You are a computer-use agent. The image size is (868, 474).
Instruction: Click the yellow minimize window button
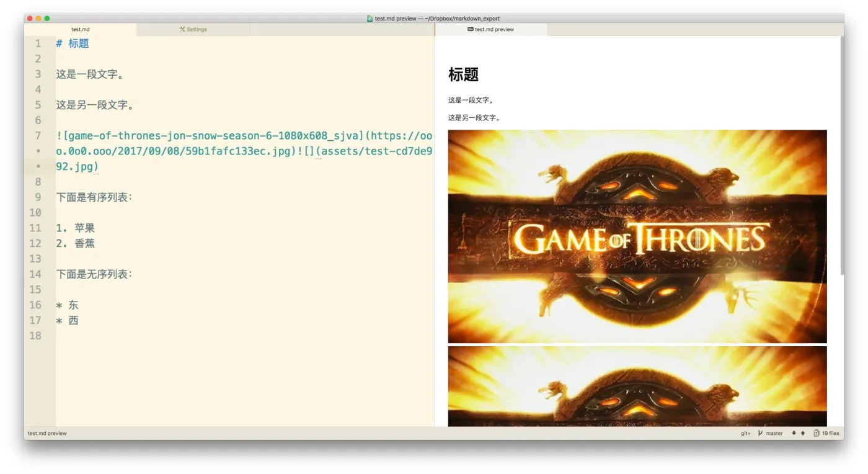(38, 19)
